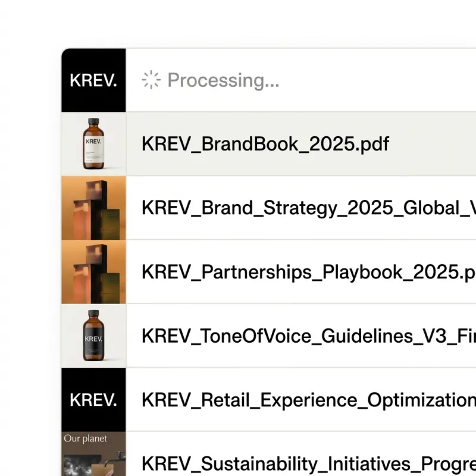Click the boxes artwork icon for Partnerships Playbook
The image size is (476, 476).
point(93,271)
